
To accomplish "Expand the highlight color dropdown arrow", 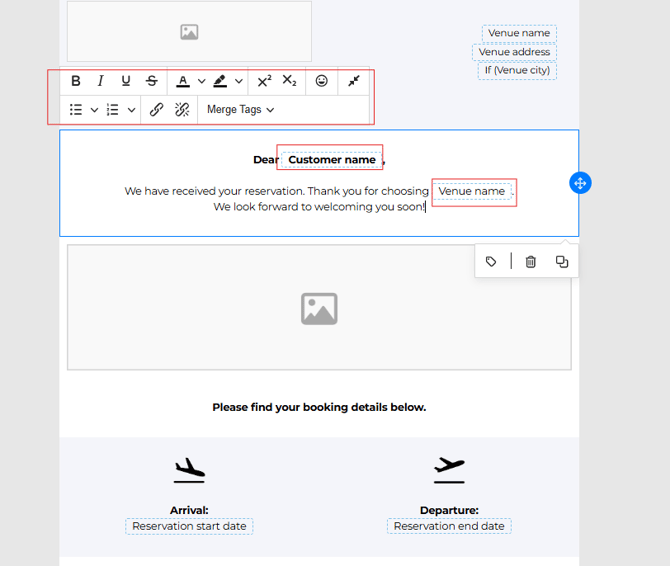I will [239, 82].
